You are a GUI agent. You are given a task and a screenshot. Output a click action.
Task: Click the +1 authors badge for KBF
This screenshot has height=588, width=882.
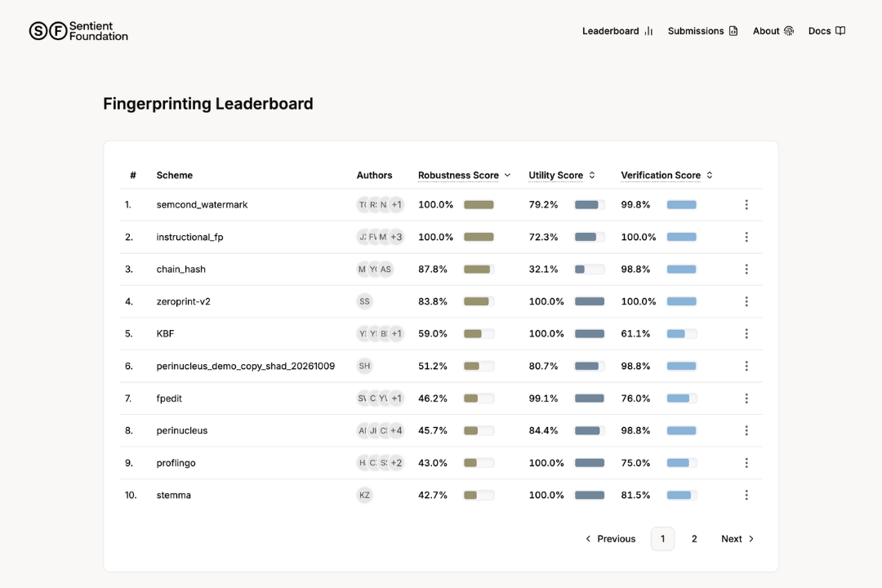397,334
